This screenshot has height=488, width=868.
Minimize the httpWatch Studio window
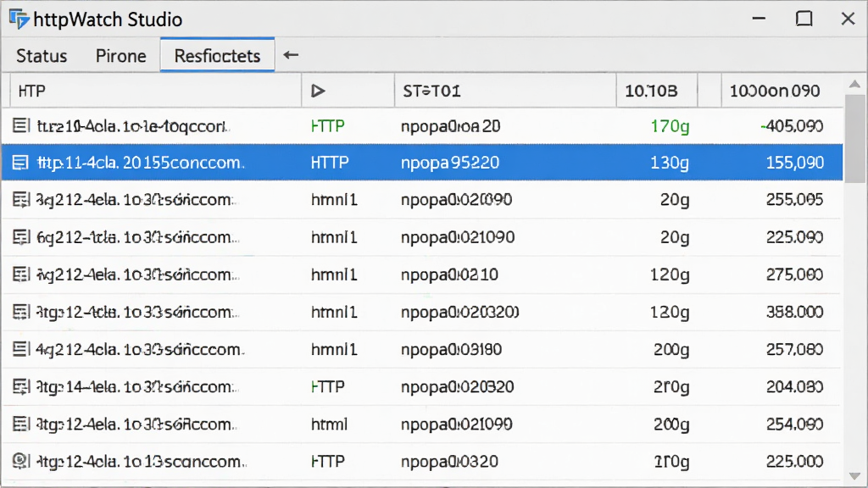(759, 19)
